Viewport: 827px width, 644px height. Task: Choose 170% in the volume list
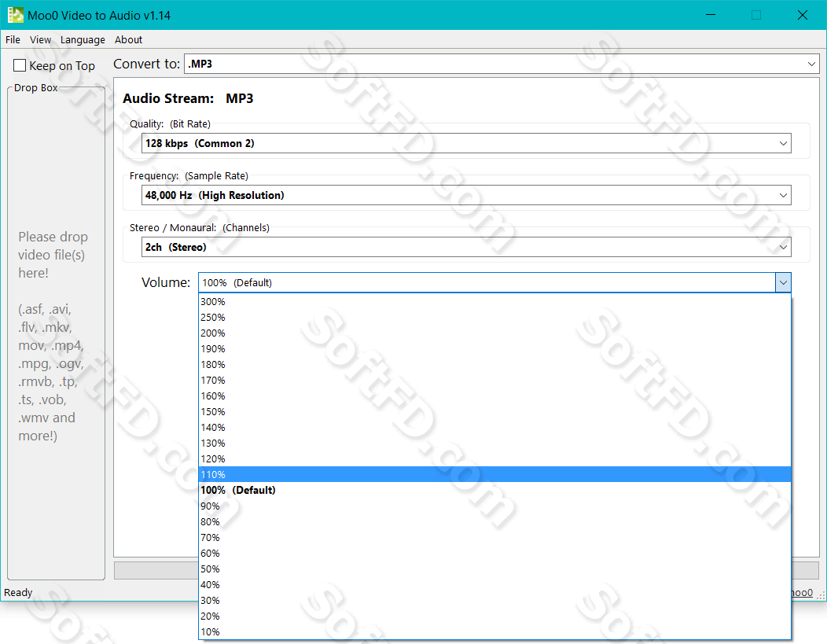point(494,381)
